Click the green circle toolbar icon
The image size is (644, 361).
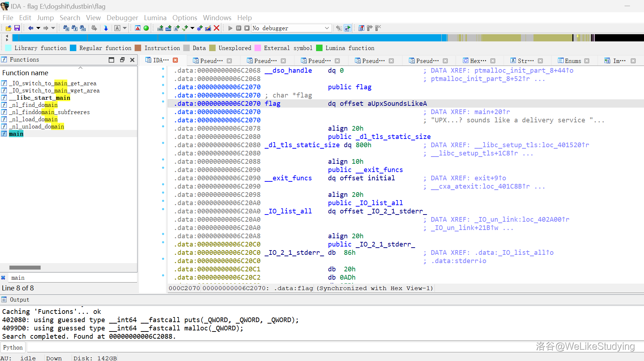click(x=146, y=28)
